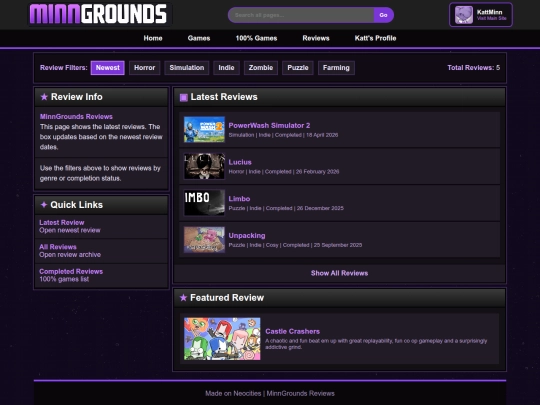Click the Castle Crashers description text
Viewport: 540px width, 405px height.
[x=376, y=344]
